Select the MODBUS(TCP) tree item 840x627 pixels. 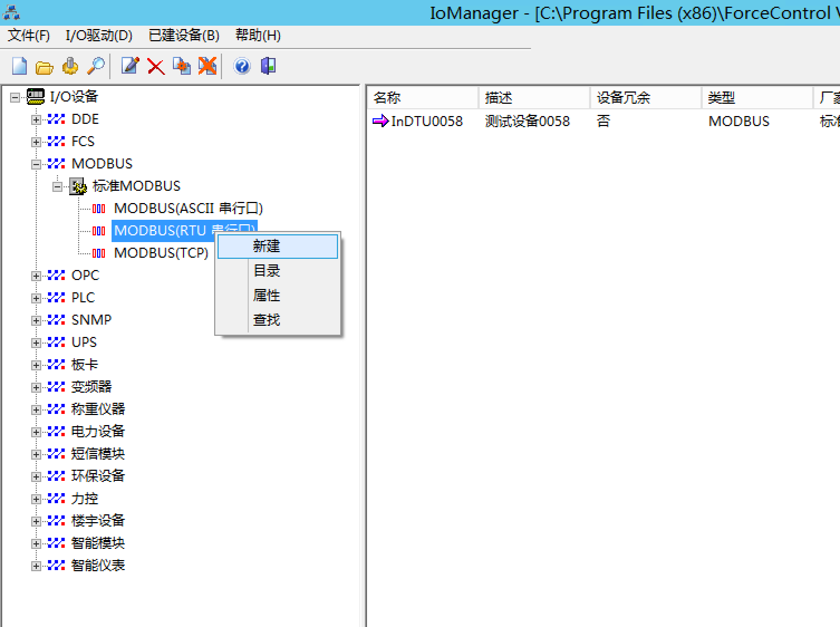click(161, 253)
